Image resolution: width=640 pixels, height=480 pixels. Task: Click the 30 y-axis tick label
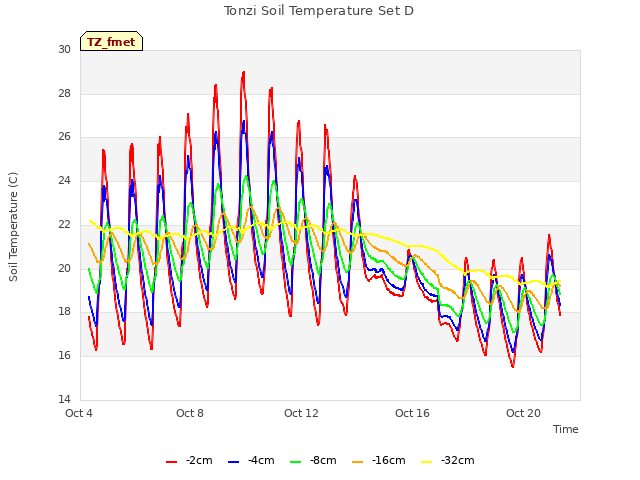point(64,49)
